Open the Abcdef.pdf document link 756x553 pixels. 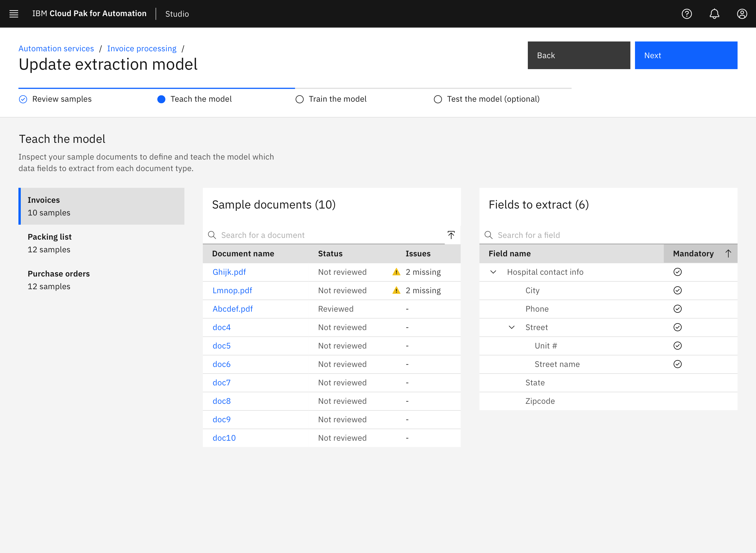pos(233,309)
